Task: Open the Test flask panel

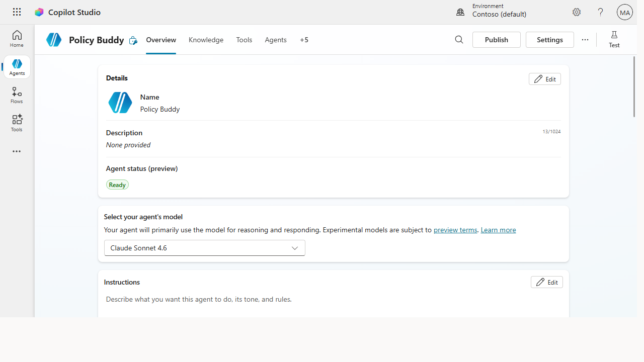Action: pos(614,39)
